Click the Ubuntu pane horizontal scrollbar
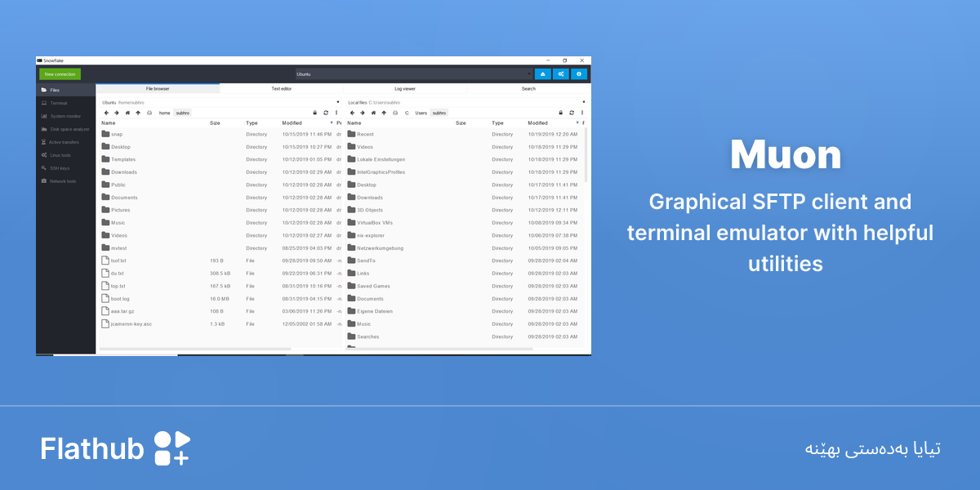 (x=195, y=349)
